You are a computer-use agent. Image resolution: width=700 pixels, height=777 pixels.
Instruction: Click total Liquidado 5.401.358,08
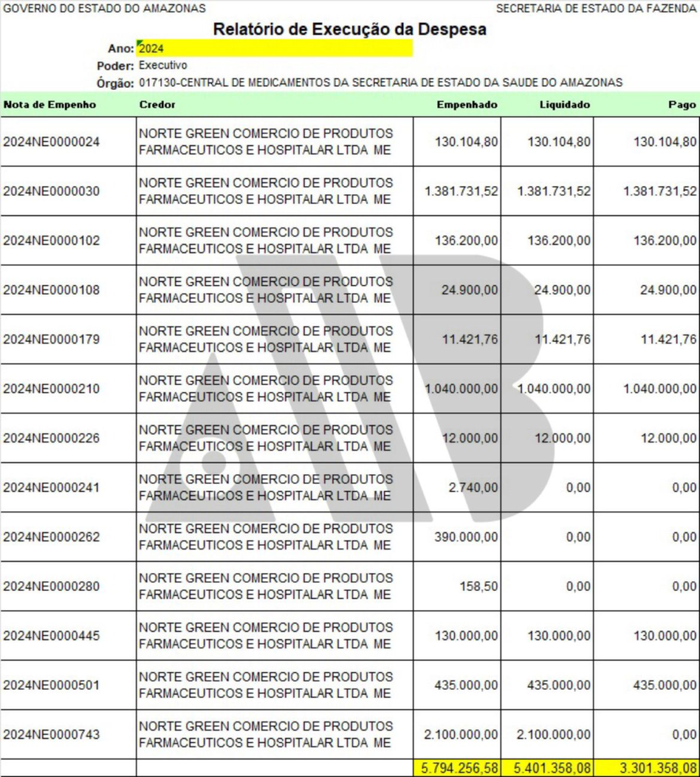(552, 768)
